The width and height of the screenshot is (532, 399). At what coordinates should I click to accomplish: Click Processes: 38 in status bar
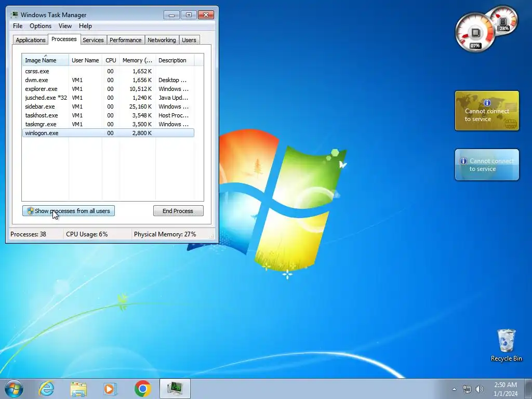(28, 234)
